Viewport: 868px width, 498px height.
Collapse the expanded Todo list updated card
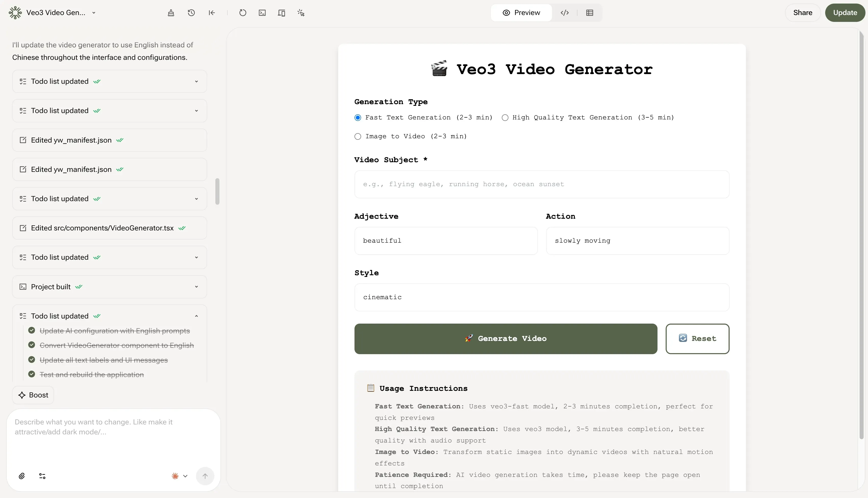coord(196,315)
